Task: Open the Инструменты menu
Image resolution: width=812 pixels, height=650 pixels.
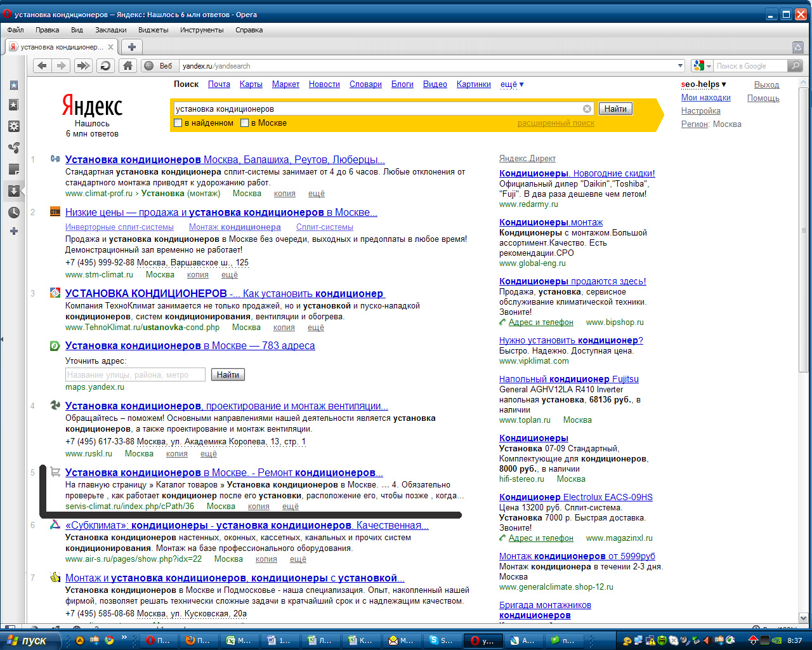Action: pyautogui.click(x=202, y=30)
